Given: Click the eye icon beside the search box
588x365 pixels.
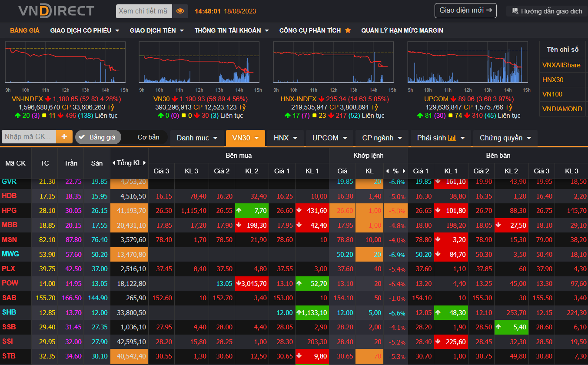Looking at the screenshot, I should pyautogui.click(x=180, y=11).
